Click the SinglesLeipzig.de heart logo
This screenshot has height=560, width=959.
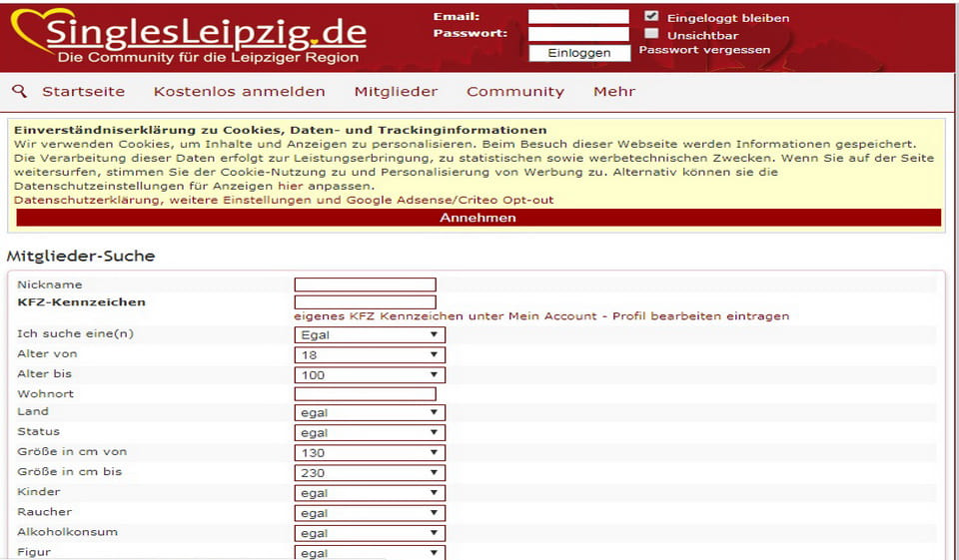(190, 36)
